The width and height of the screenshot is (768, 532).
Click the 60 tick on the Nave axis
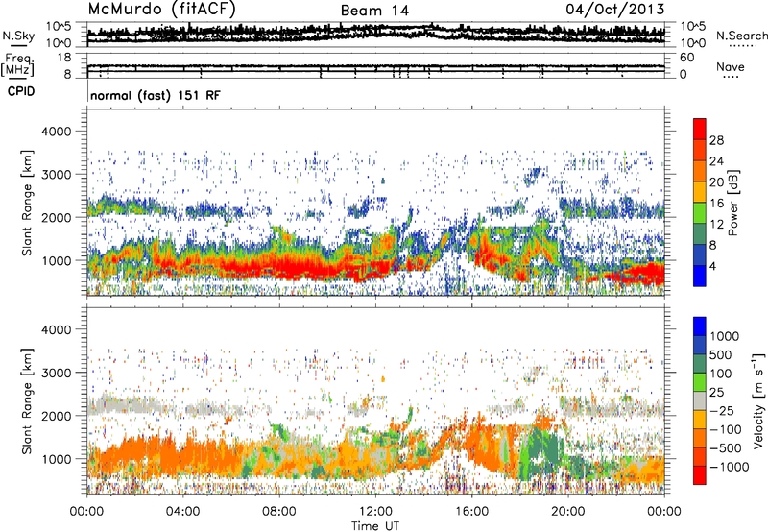(687, 58)
